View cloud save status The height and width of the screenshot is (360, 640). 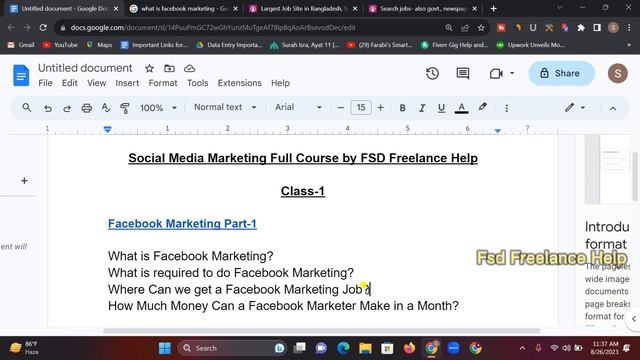click(x=189, y=69)
